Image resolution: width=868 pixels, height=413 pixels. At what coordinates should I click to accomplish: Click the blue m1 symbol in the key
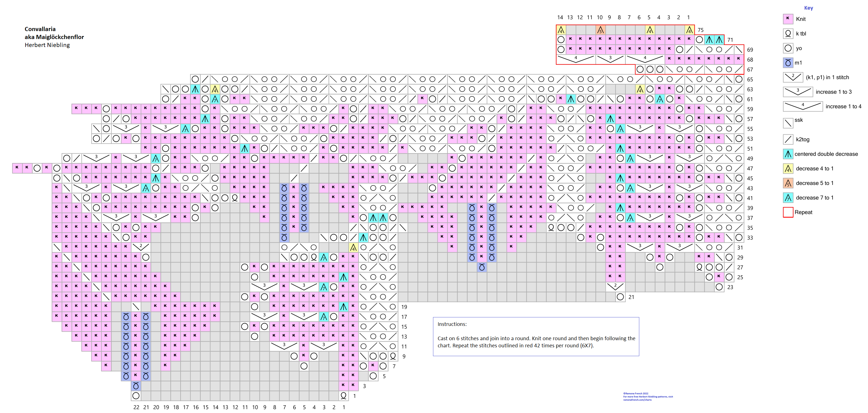pos(788,63)
